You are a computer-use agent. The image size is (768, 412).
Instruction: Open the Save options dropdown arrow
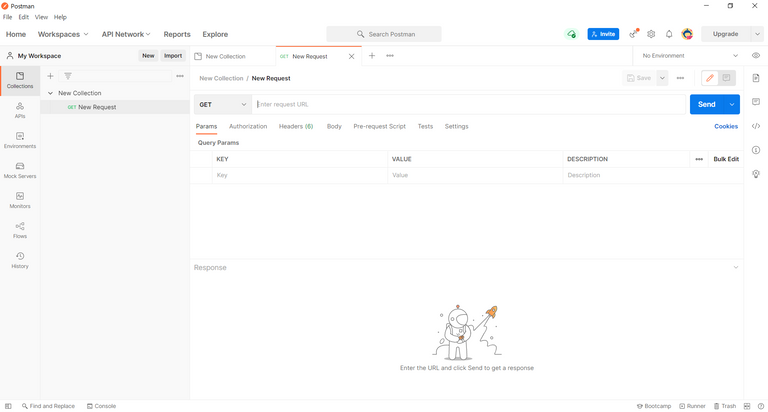[x=662, y=78]
